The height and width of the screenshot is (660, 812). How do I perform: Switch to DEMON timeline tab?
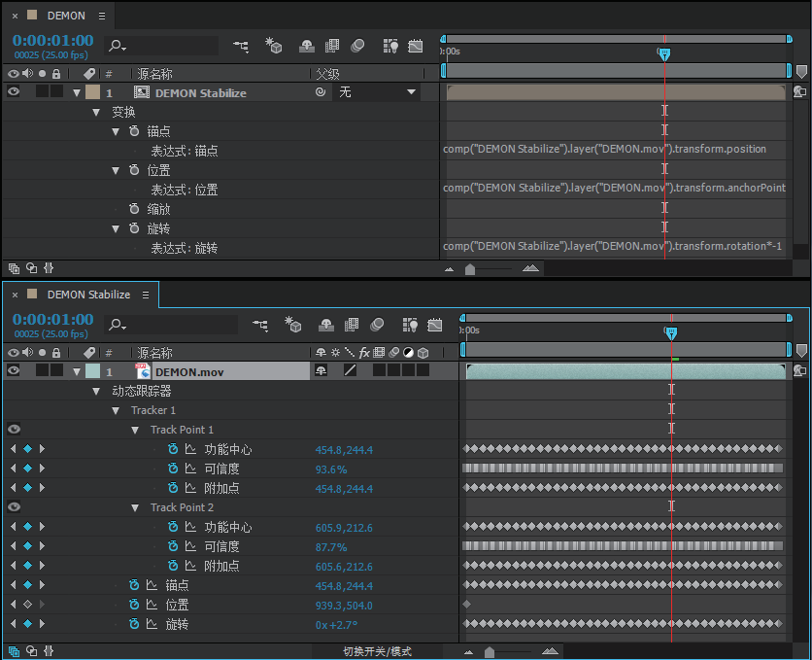(x=66, y=16)
